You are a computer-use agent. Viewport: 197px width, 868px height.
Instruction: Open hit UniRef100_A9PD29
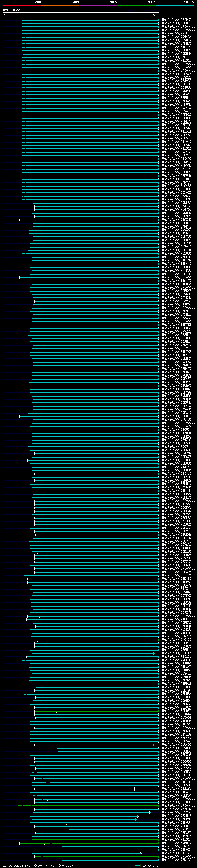(177, 115)
